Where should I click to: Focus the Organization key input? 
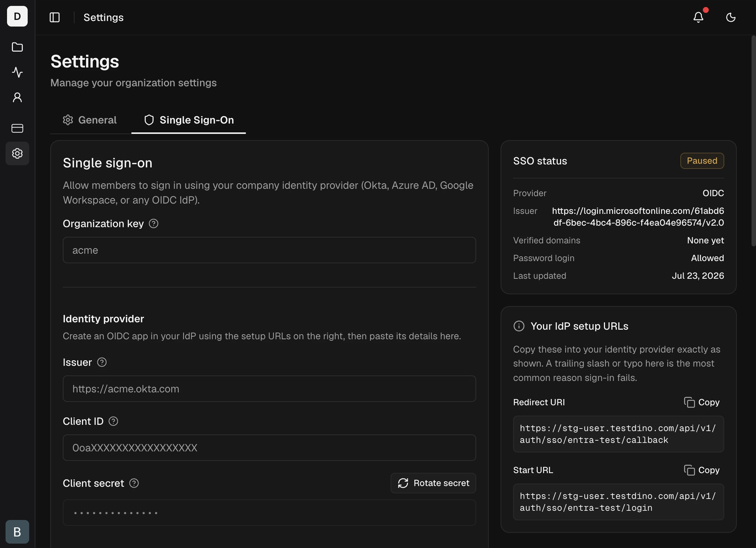pyautogui.click(x=269, y=250)
